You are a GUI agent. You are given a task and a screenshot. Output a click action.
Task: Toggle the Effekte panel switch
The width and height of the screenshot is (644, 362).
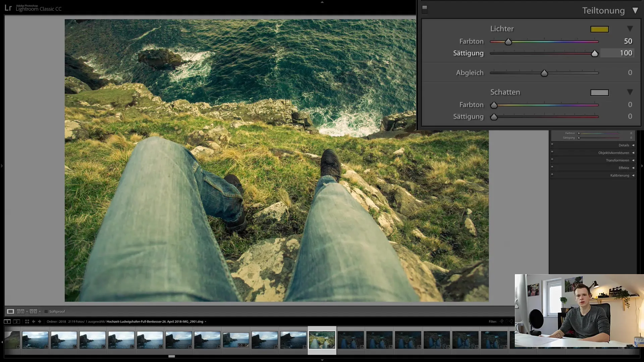(552, 167)
